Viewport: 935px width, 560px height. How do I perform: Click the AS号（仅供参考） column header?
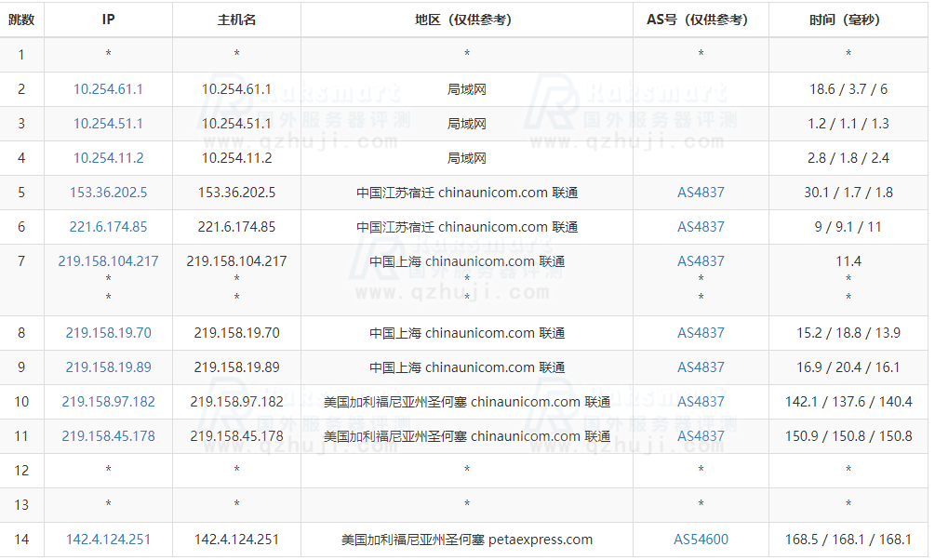(701, 20)
